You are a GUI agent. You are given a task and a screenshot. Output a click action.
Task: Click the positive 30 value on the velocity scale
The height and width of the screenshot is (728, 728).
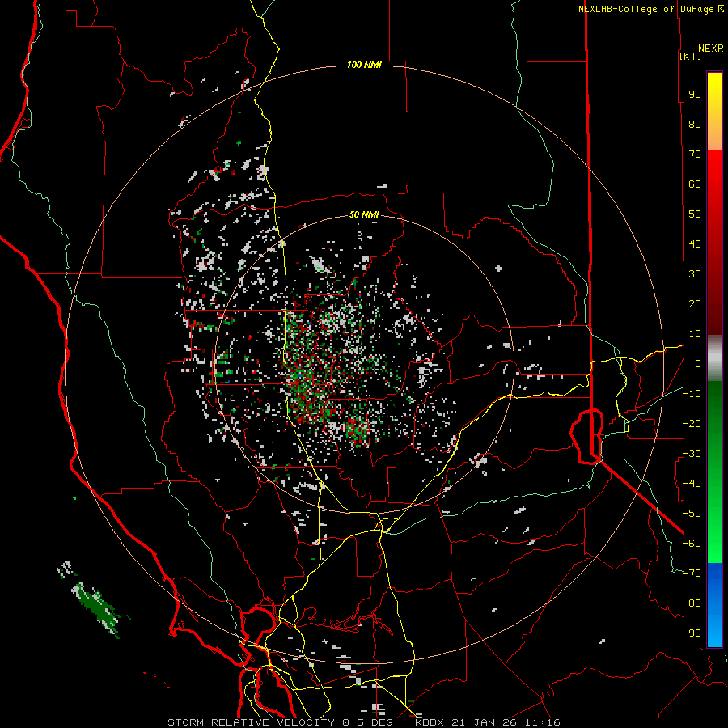pyautogui.click(x=695, y=274)
